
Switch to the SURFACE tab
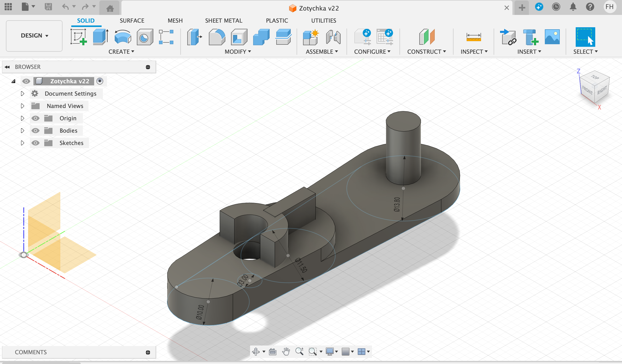(x=132, y=21)
